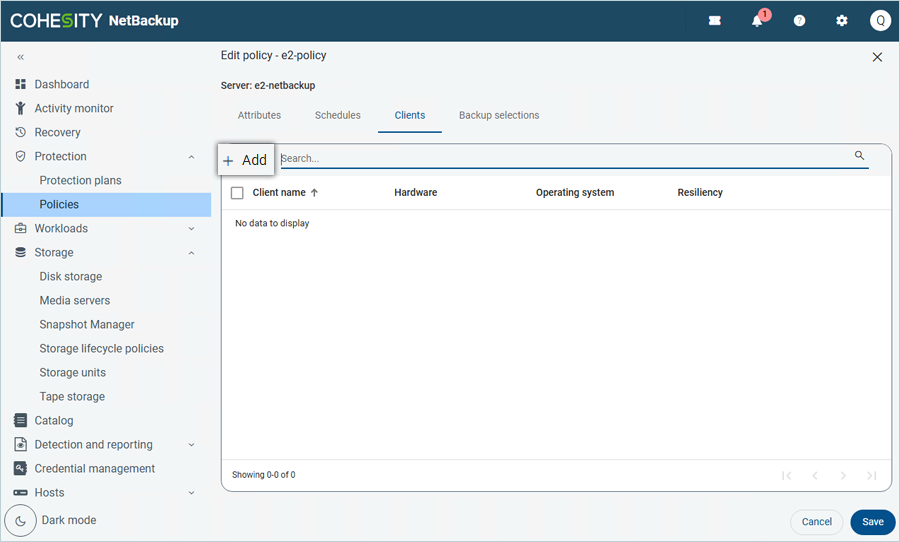900x542 pixels.
Task: Collapse the sidebar with double chevron
Action: [21, 58]
